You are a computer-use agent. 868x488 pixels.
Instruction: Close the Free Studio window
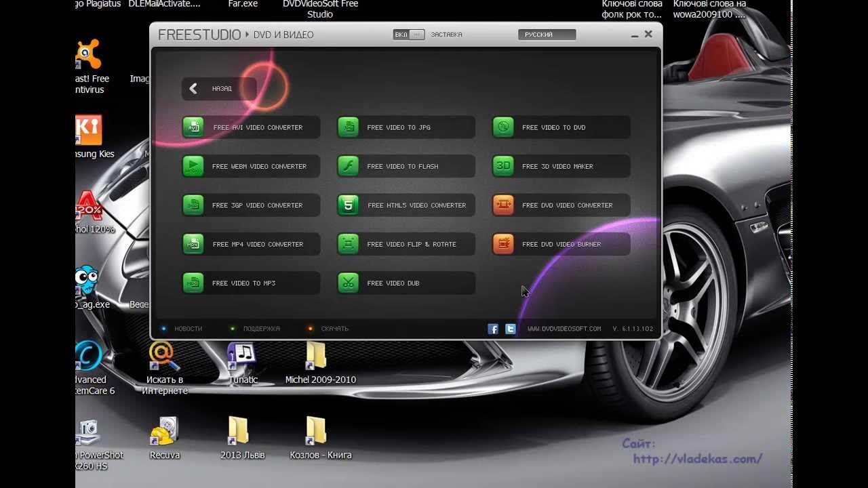[x=648, y=34]
